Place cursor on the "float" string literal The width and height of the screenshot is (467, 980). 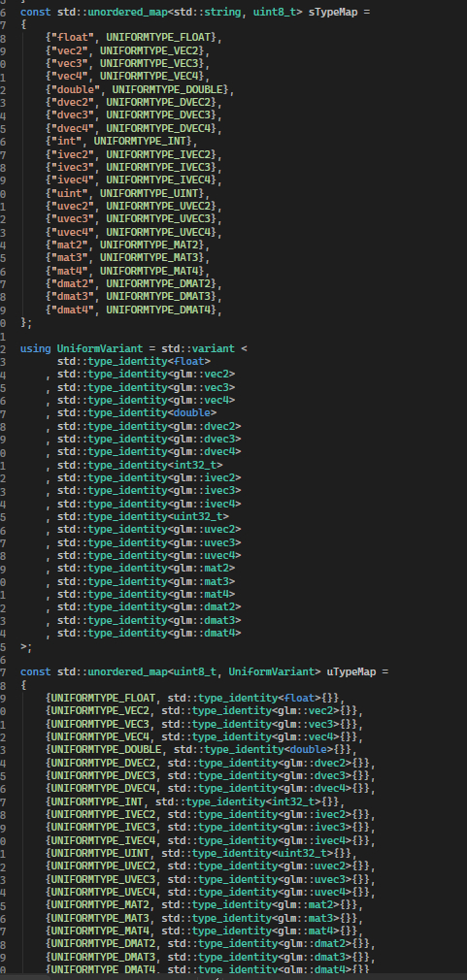click(x=72, y=38)
